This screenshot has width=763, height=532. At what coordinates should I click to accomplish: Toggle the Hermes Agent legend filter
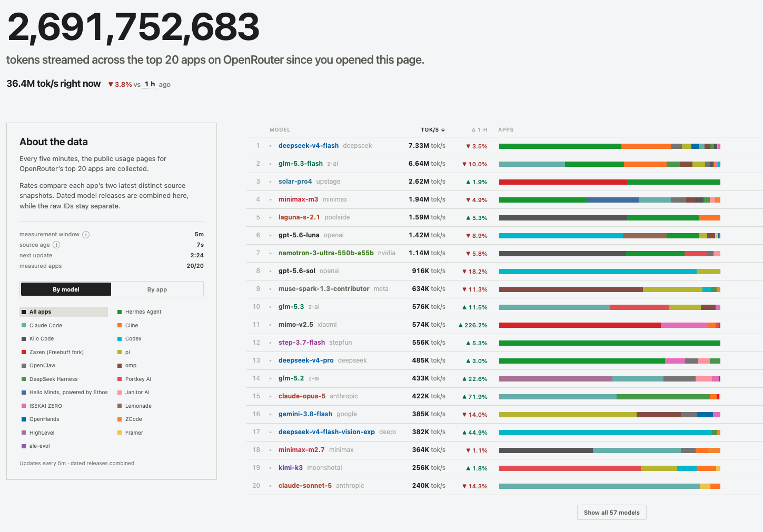pyautogui.click(x=139, y=312)
